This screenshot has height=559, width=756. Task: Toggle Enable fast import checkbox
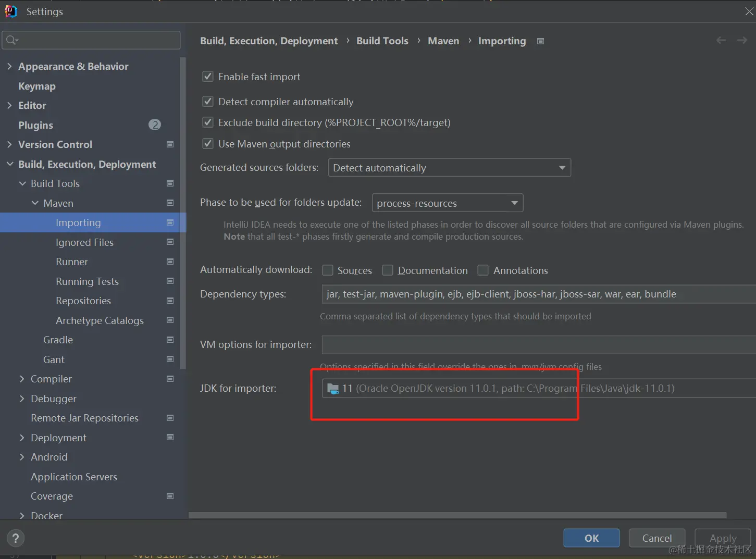[207, 77]
